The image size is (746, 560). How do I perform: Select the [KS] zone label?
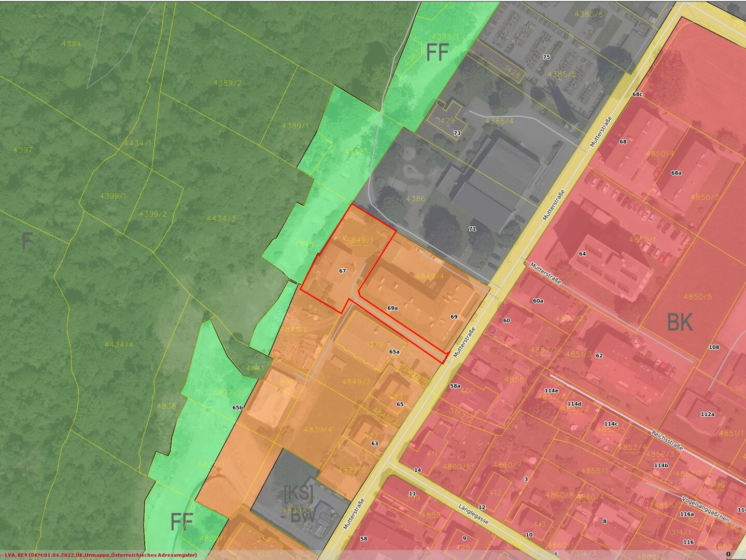coord(299,493)
